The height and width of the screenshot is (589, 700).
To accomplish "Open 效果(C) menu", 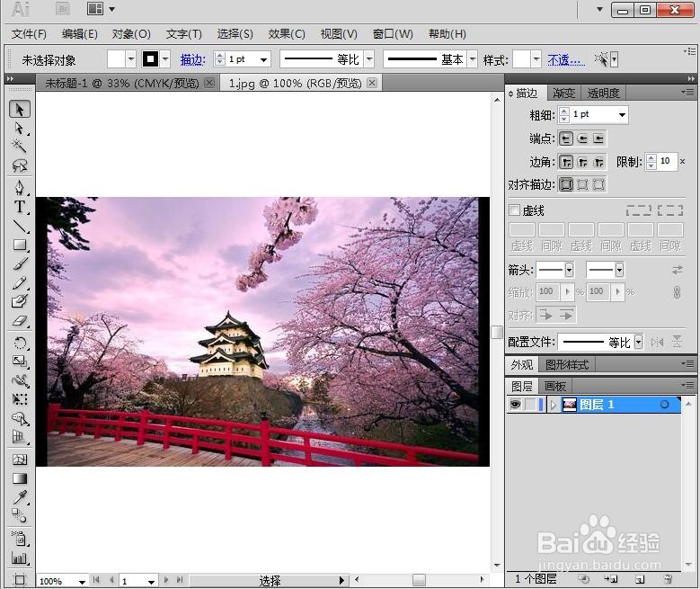I will [x=287, y=34].
